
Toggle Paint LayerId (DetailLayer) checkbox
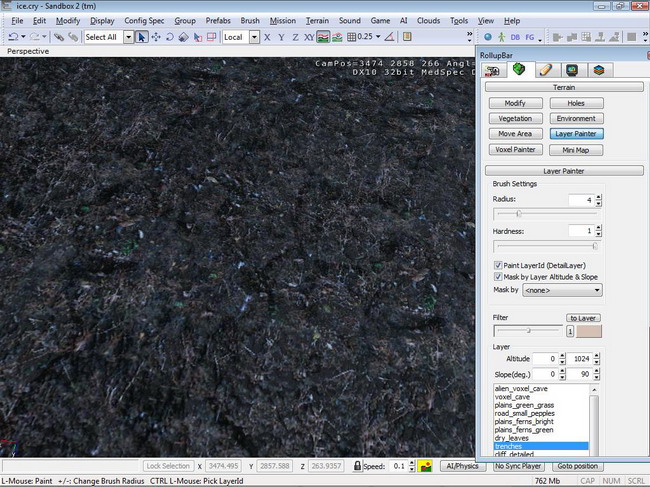498,265
